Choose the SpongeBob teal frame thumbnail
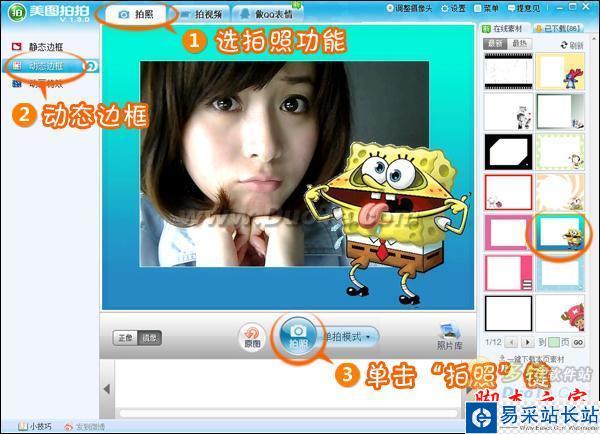 tap(560, 232)
